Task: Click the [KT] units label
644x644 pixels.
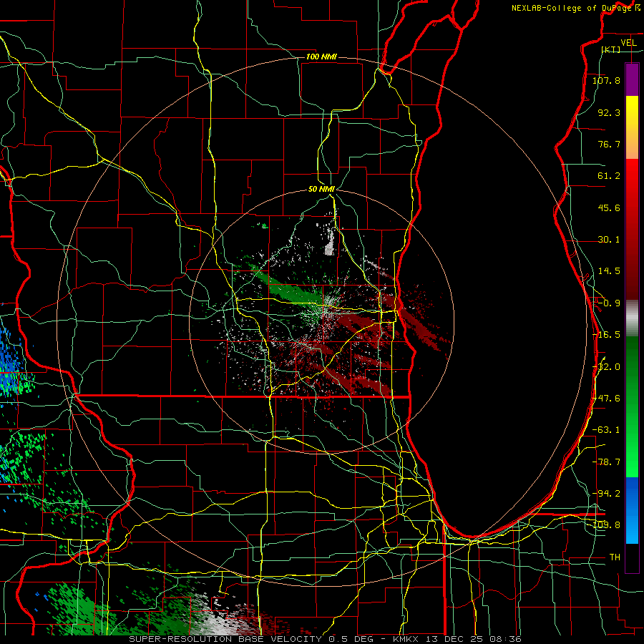Action: click(611, 49)
